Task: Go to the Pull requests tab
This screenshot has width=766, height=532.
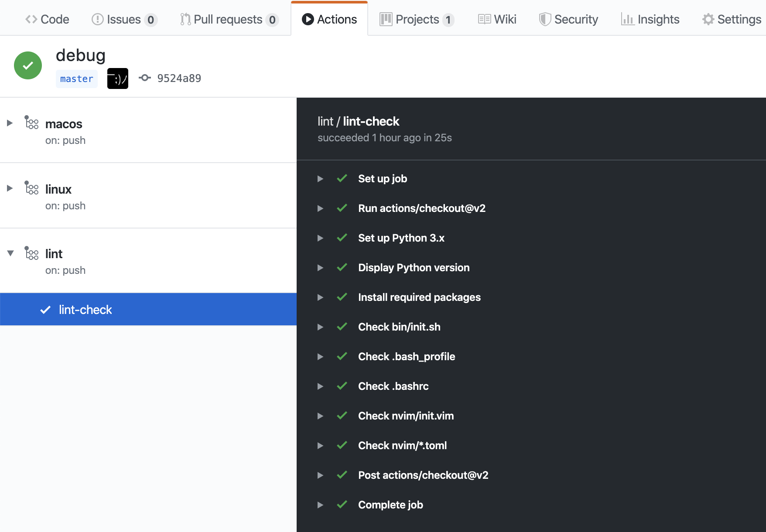Action: point(229,19)
